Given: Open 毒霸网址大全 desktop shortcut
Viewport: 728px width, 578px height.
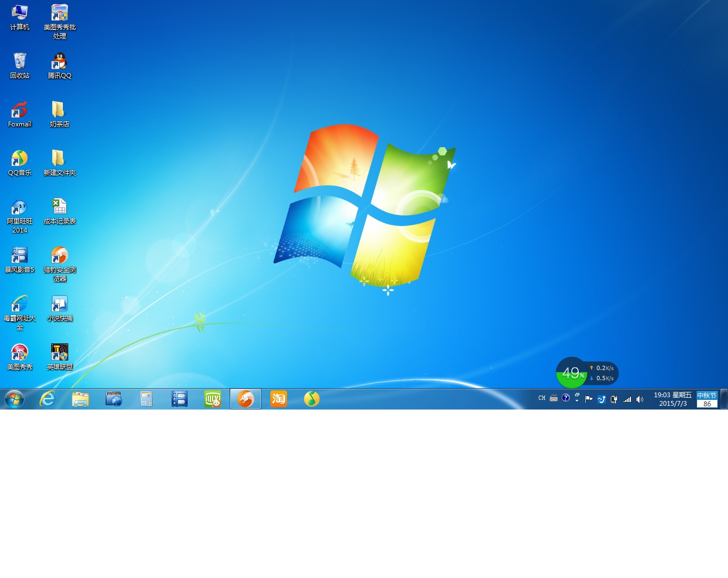Looking at the screenshot, I should [x=20, y=313].
